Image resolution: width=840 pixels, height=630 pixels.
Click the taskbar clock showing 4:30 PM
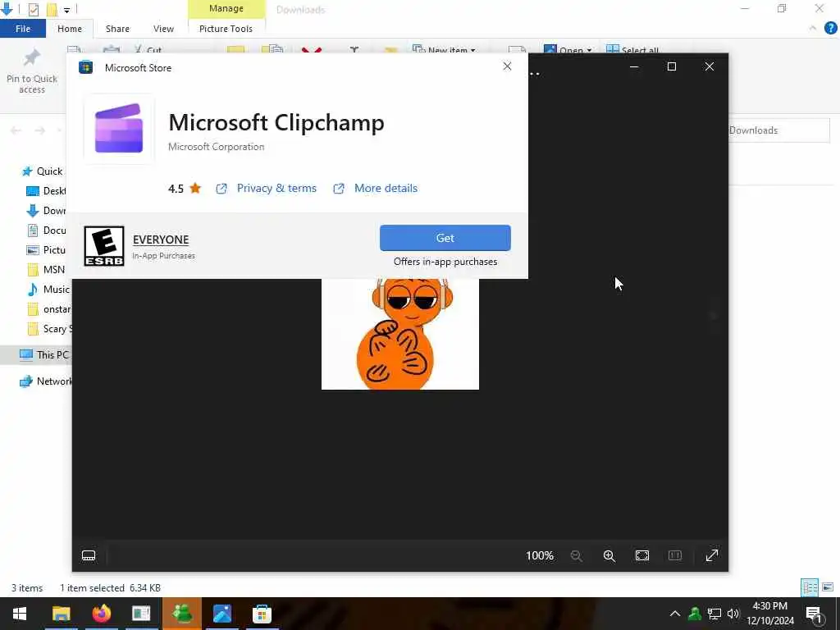(769, 614)
